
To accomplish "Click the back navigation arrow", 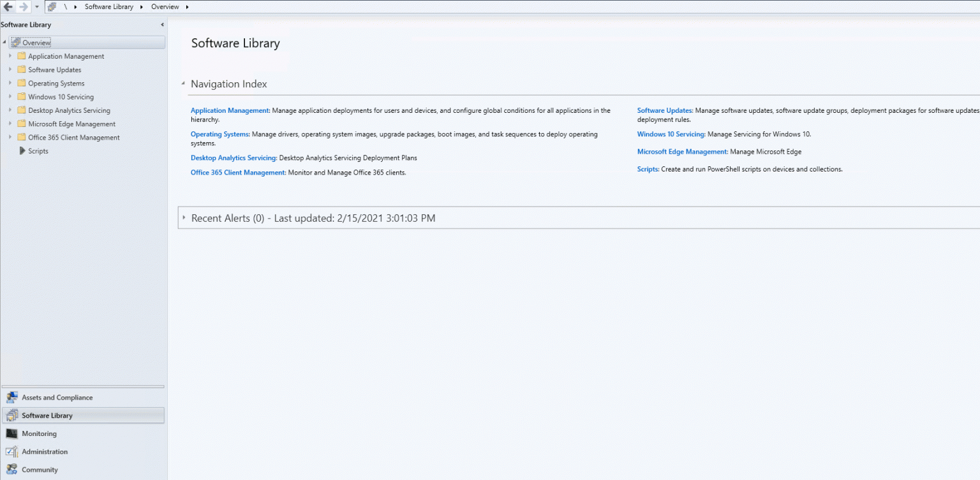I will (x=8, y=6).
